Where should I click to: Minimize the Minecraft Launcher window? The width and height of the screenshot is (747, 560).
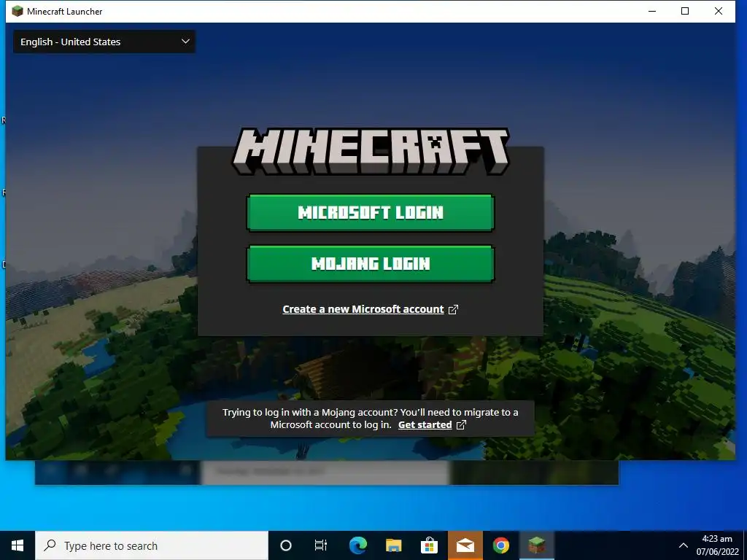[652, 11]
